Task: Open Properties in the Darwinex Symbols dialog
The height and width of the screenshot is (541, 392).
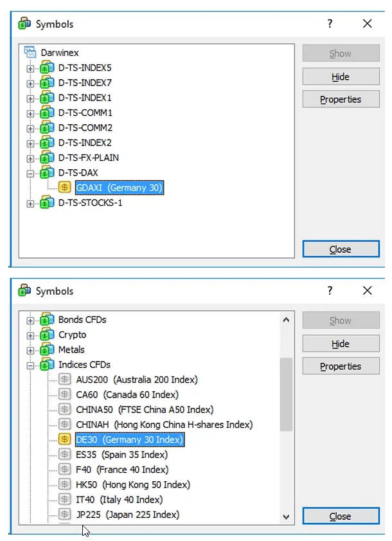Action: 341,99
